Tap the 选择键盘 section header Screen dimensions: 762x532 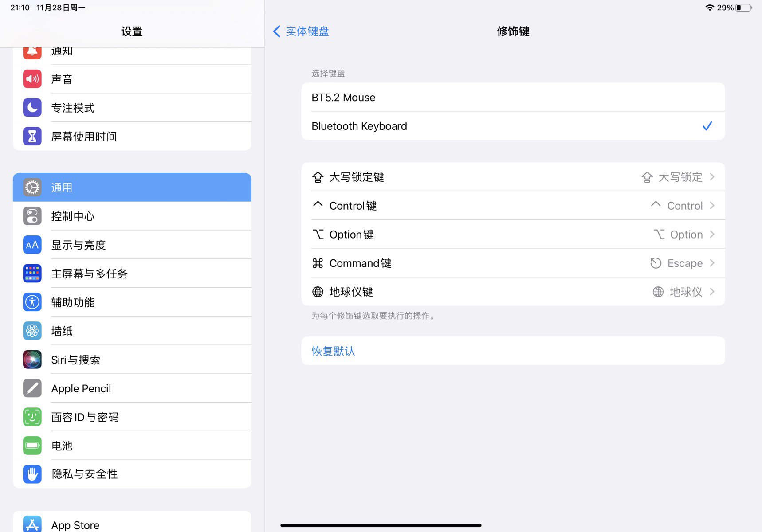tap(328, 73)
